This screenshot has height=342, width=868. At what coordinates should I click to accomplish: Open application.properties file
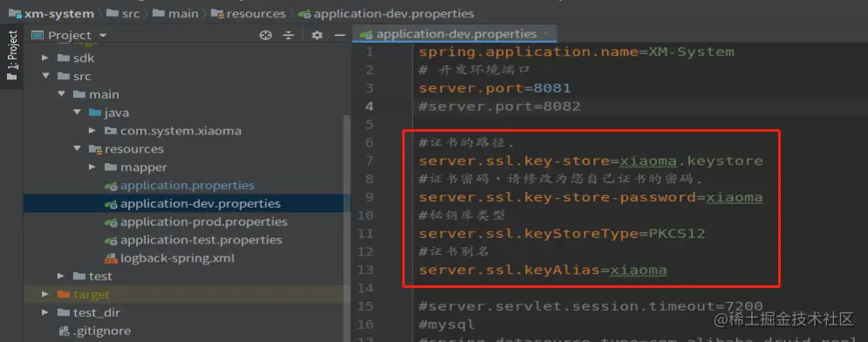(x=187, y=185)
